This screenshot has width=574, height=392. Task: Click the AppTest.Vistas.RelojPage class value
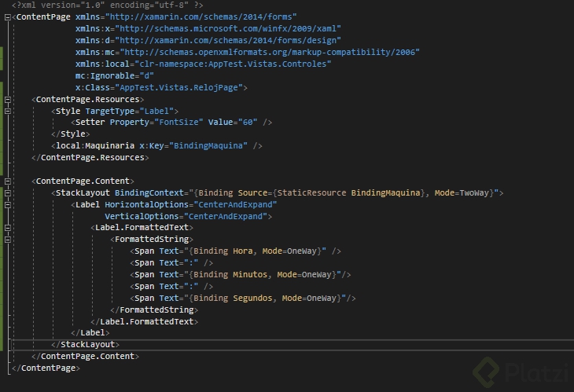tap(179, 87)
